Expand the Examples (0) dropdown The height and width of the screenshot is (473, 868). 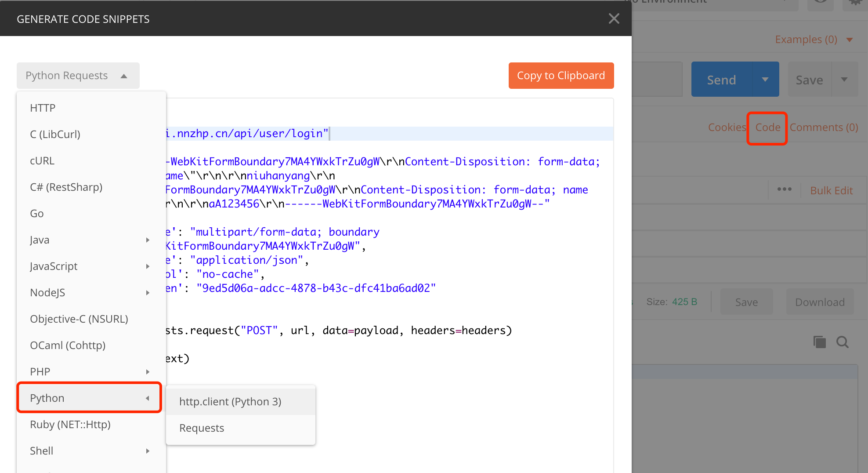[850, 40]
